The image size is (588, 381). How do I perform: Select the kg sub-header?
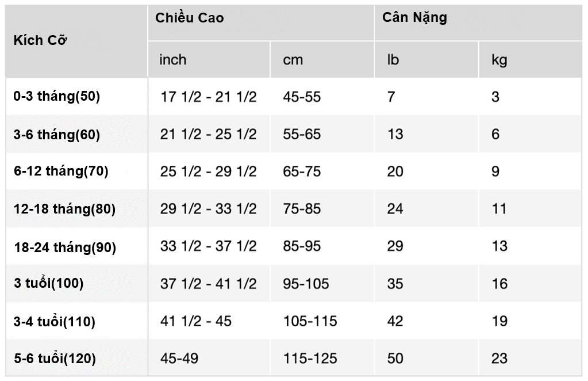499,59
